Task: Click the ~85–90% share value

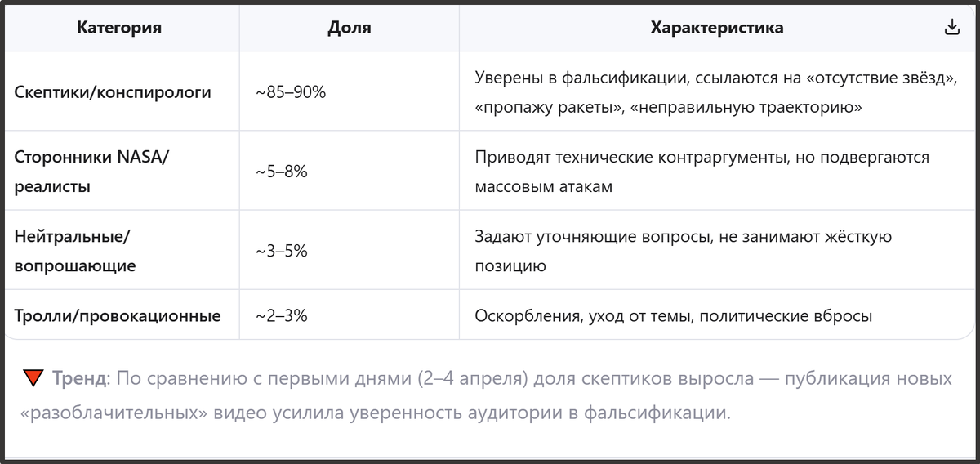Action: pos(291,92)
